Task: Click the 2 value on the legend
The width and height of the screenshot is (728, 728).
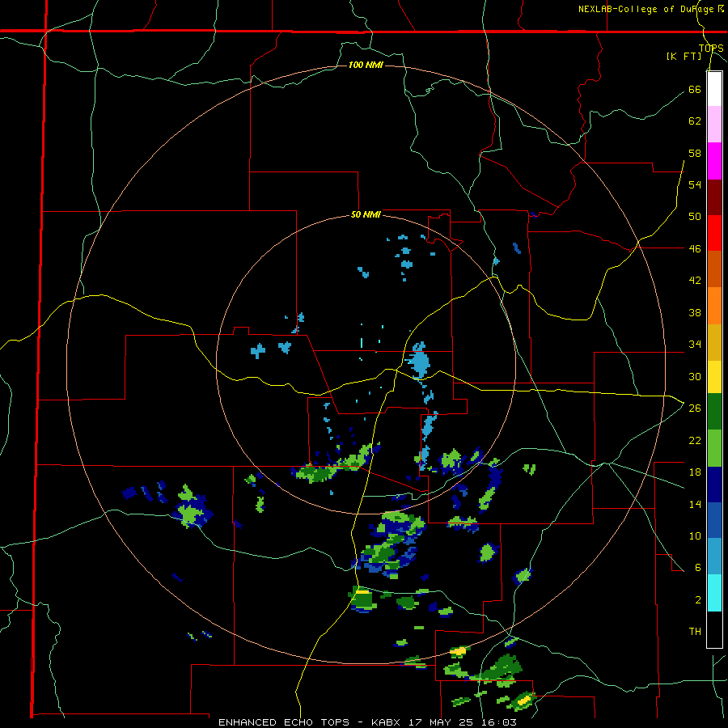Action: point(697,600)
